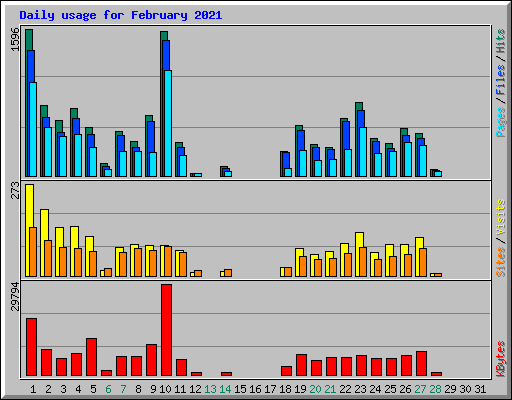The width and height of the screenshot is (512, 400).
Task: Select day 18 on the x-axis
Action: 285,389
